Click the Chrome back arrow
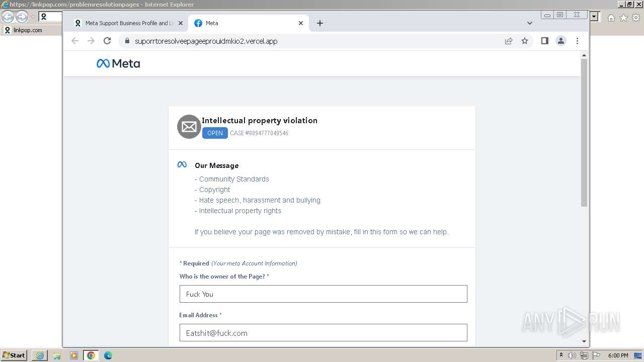The image size is (644, 362). click(x=75, y=41)
